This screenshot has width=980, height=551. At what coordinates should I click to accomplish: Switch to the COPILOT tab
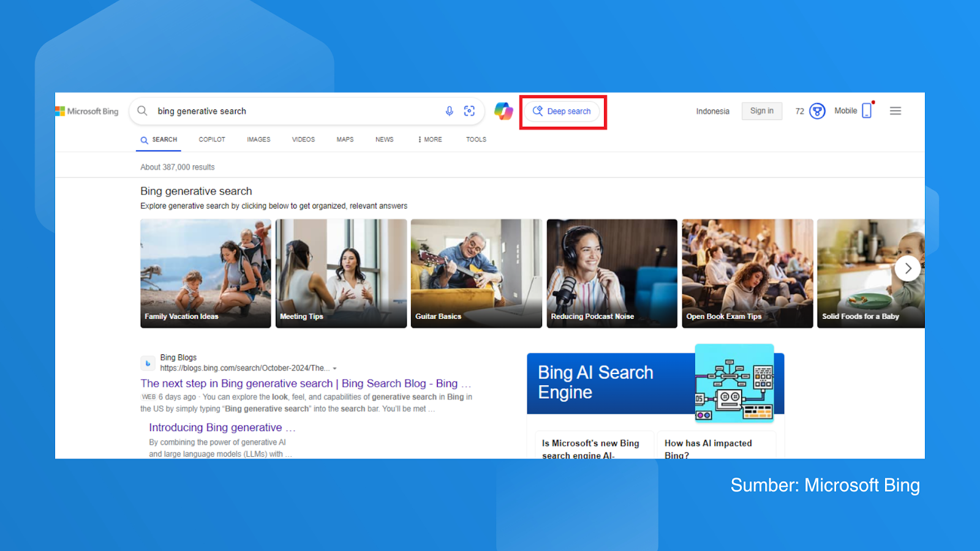(212, 140)
